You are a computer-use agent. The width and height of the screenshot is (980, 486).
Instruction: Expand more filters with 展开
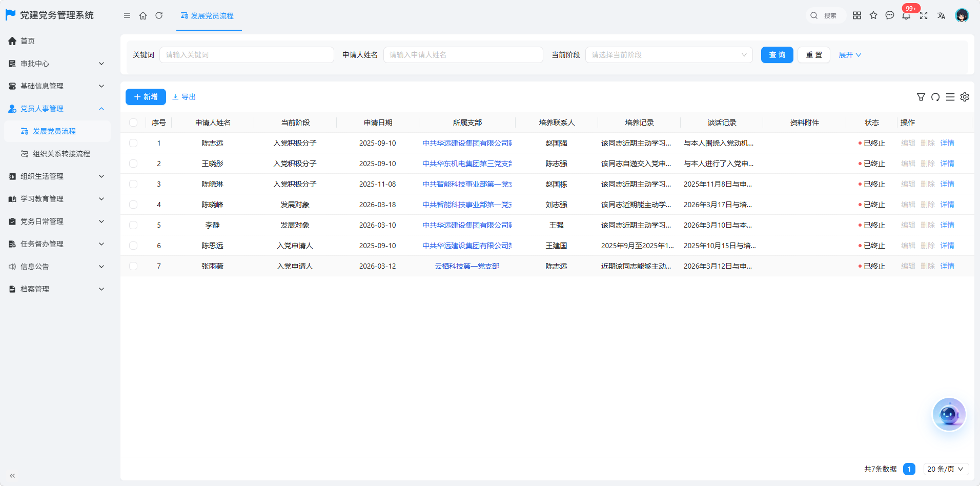pos(850,55)
